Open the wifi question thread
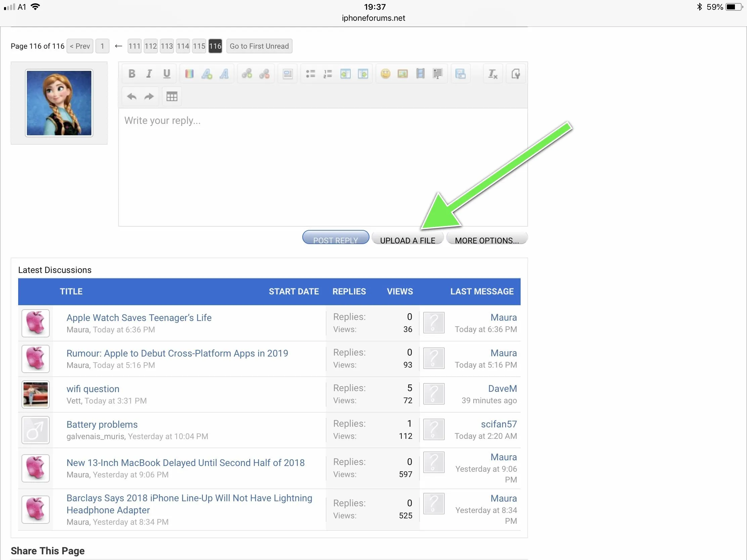747x560 pixels. coord(93,388)
